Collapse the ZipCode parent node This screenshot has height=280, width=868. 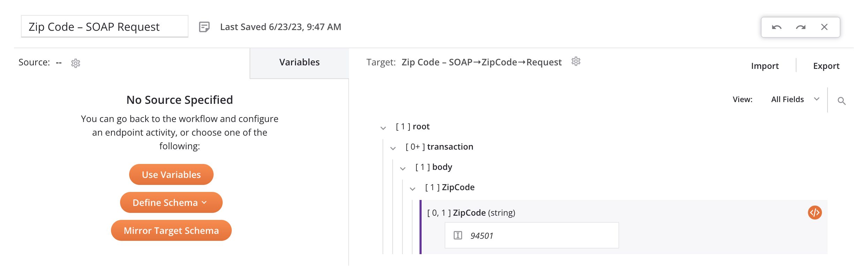tap(413, 189)
